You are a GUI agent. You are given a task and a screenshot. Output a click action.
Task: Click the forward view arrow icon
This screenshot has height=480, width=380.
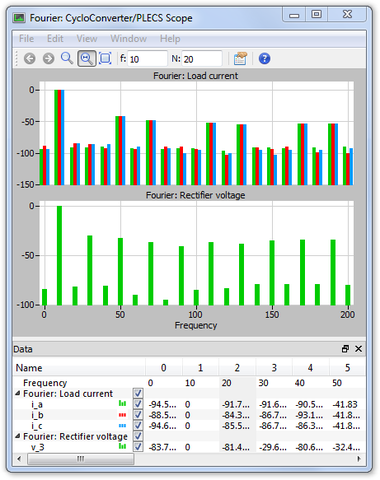[49, 59]
